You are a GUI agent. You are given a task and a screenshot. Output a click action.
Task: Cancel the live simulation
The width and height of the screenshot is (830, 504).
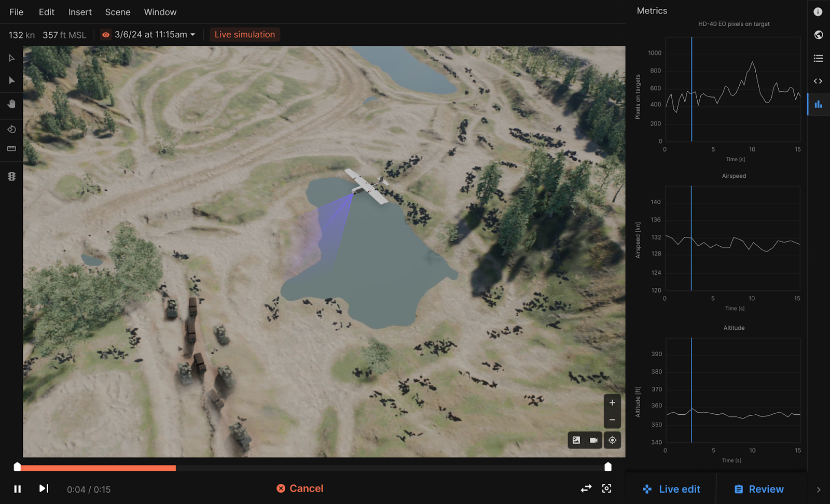pyautogui.click(x=300, y=488)
